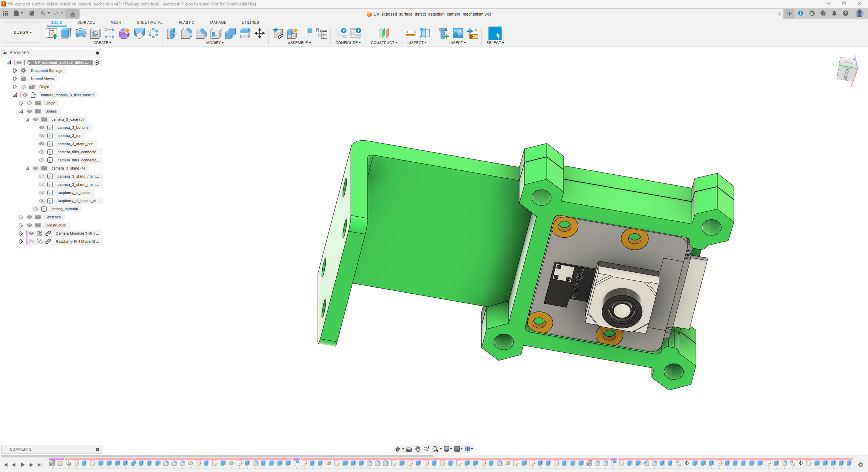Open the CONSTRUCT dropdown menu
Image resolution: width=868 pixels, height=472 pixels.
click(384, 43)
